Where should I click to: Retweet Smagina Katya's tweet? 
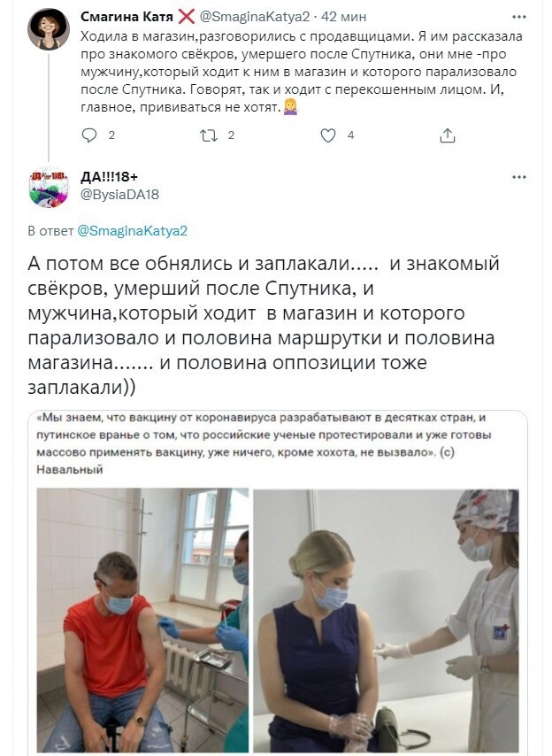[x=209, y=135]
